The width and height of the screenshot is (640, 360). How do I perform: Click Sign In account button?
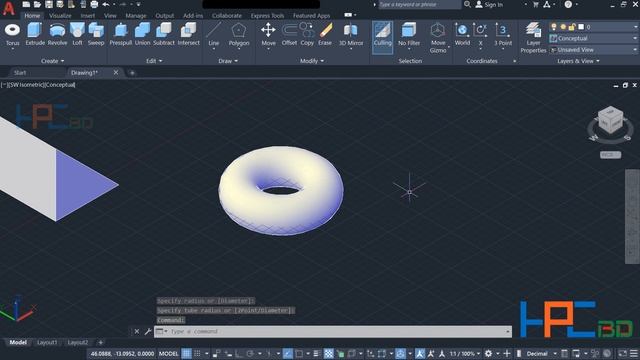pos(489,4)
